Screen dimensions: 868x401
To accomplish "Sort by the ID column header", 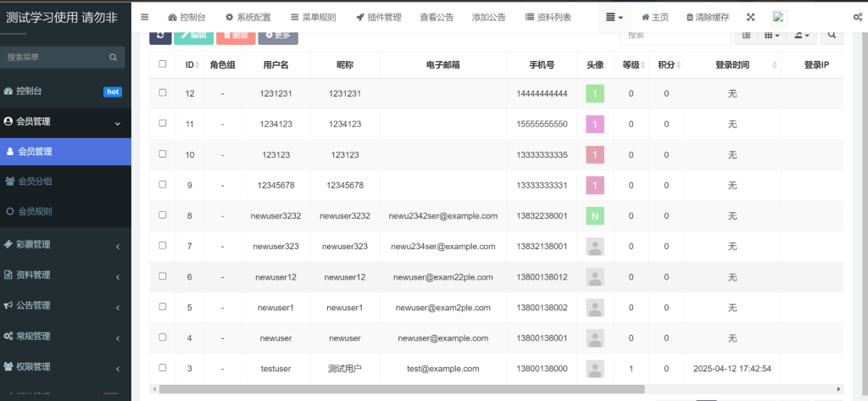I will [x=190, y=64].
